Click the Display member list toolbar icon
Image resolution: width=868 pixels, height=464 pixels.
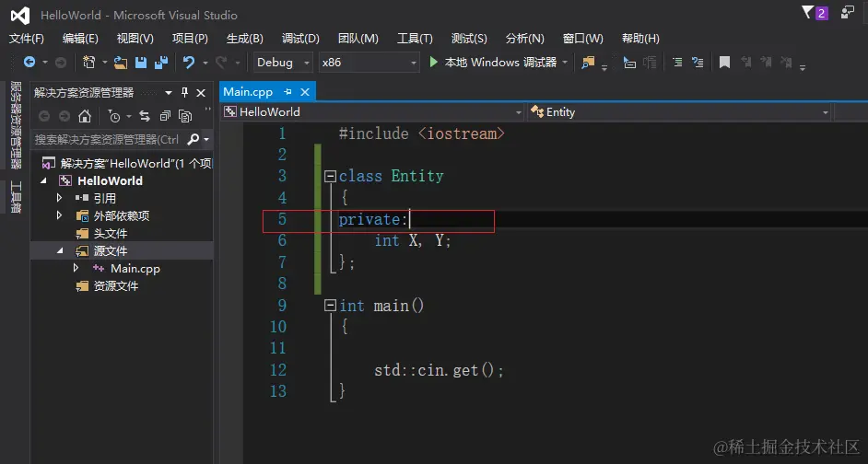pyautogui.click(x=628, y=63)
